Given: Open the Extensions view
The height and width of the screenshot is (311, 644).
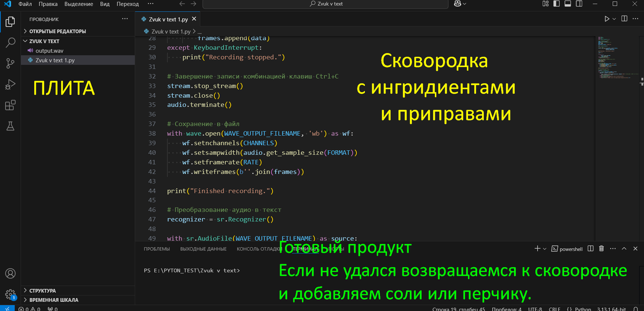Looking at the screenshot, I should (x=10, y=105).
